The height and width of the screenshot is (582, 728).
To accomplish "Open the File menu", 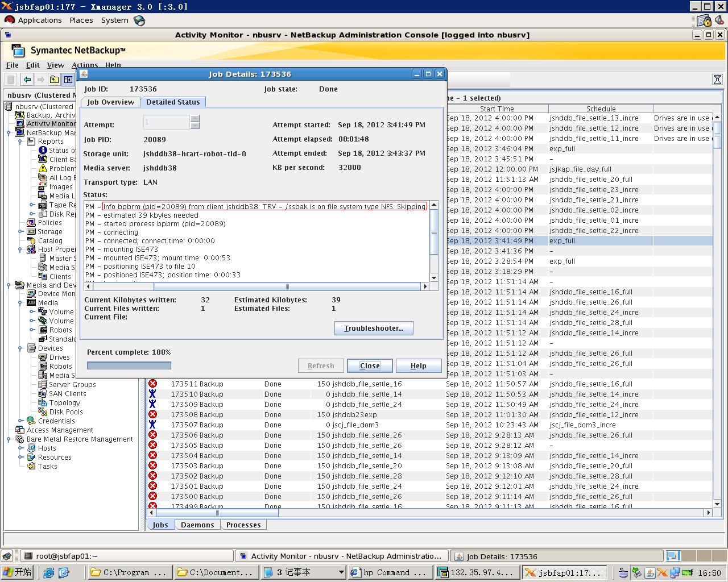I will pyautogui.click(x=12, y=65).
